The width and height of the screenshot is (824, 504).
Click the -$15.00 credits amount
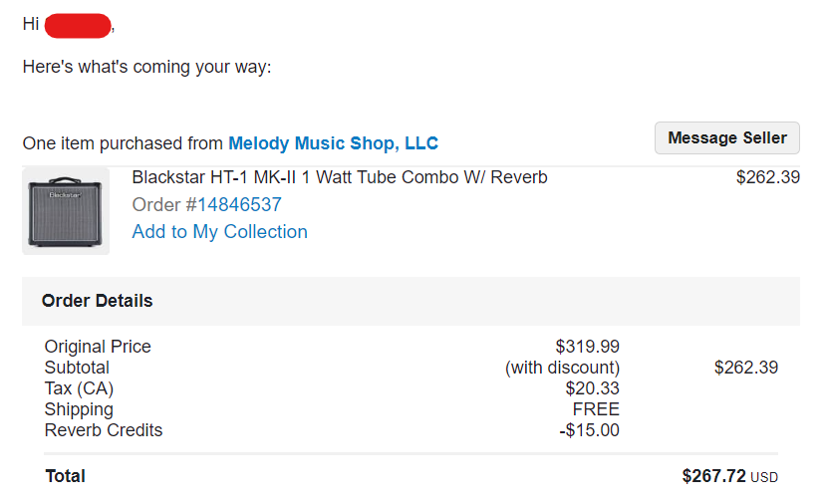point(589,430)
